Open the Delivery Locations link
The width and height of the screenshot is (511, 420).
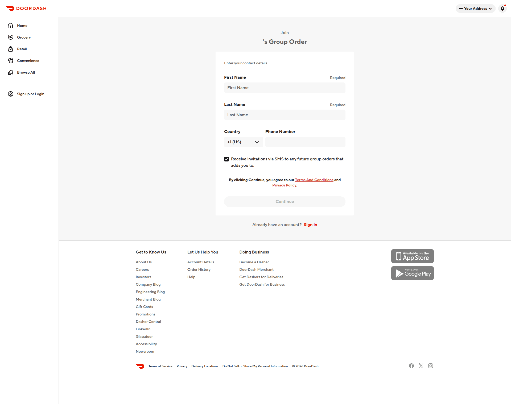(205, 366)
